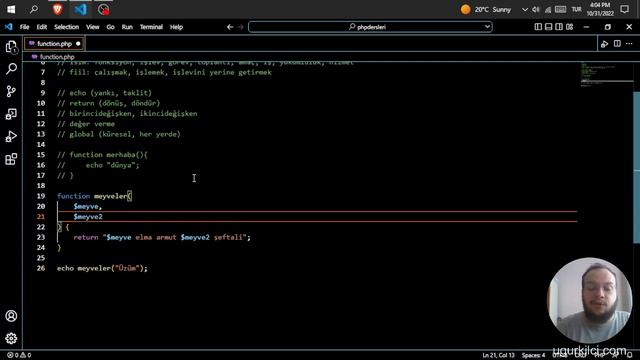Viewport: 640px width, 360px height.
Task: Click the phpdersleri command center search box
Action: (370, 27)
